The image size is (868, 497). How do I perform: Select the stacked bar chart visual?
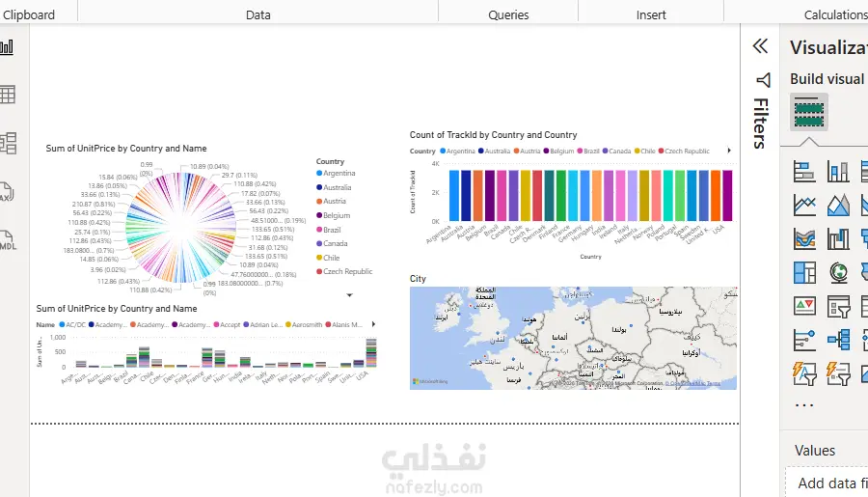point(803,172)
